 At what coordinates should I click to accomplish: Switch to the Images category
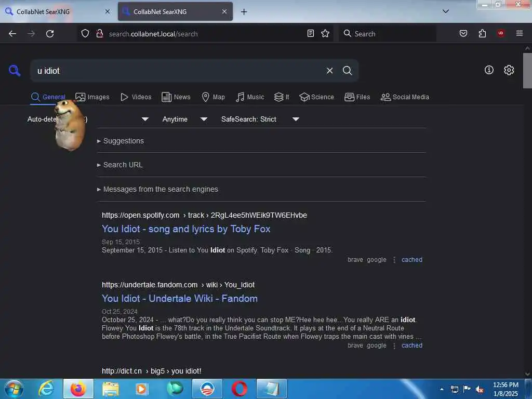pyautogui.click(x=92, y=97)
